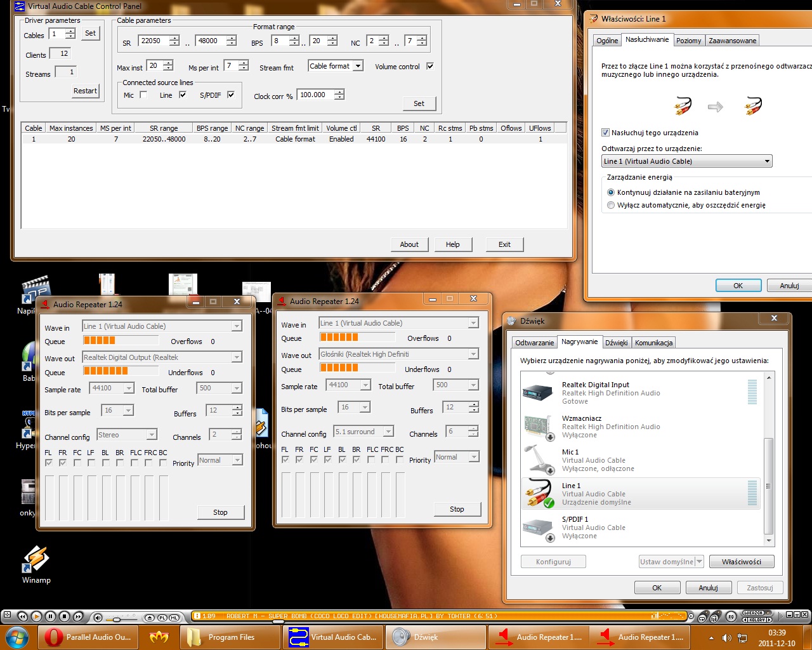812x650 pixels.
Task: Skip to the next track in Winamp
Action: pos(78,616)
